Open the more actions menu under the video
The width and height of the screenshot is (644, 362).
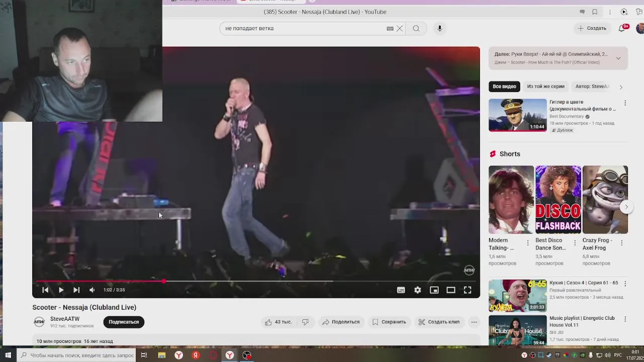(x=474, y=322)
